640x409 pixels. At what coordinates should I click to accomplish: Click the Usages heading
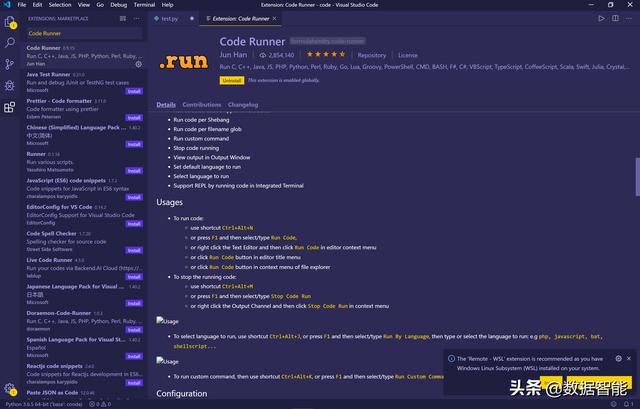point(169,202)
